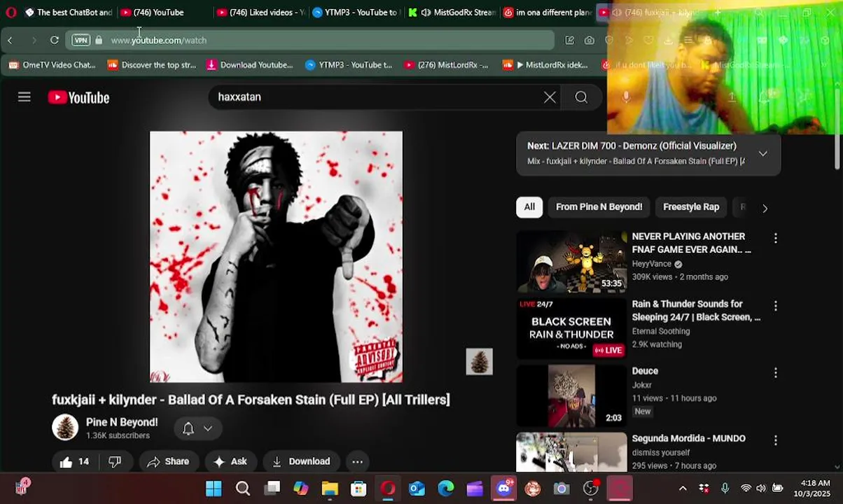This screenshot has height=504, width=843.
Task: Open the OmeTV Video Chat bookmark
Action: [52, 65]
